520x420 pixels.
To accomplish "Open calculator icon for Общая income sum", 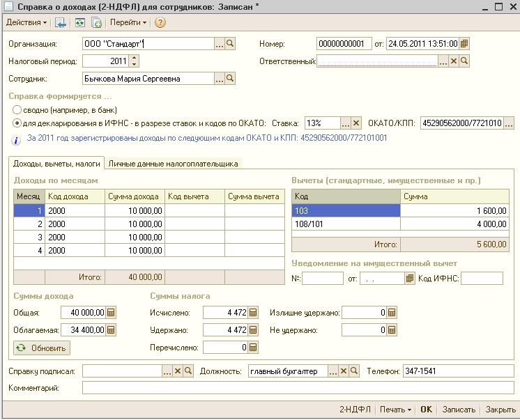I will coord(111,313).
